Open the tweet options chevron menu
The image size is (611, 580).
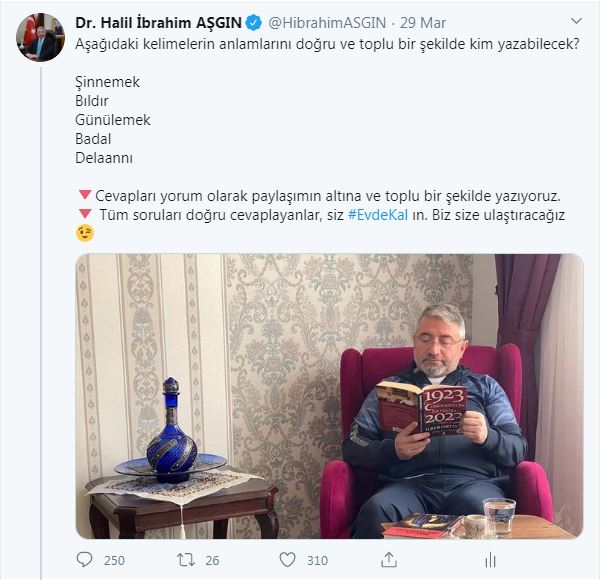(x=576, y=21)
